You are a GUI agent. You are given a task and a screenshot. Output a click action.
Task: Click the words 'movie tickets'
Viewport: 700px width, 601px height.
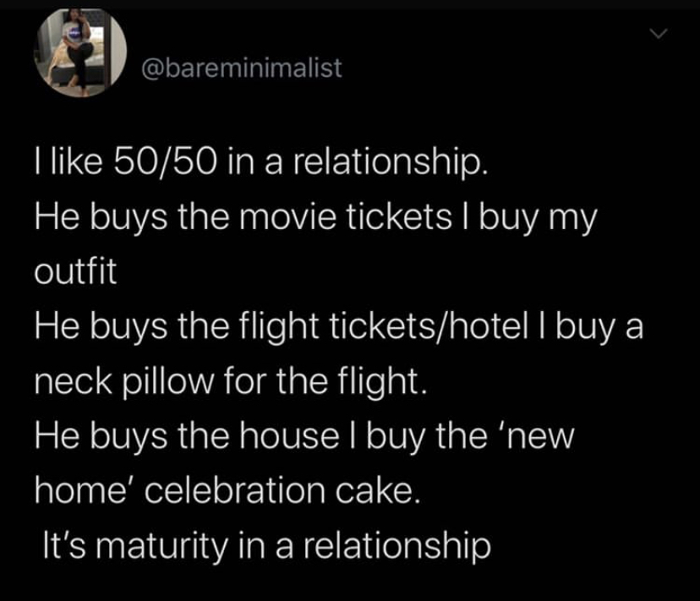346,216
